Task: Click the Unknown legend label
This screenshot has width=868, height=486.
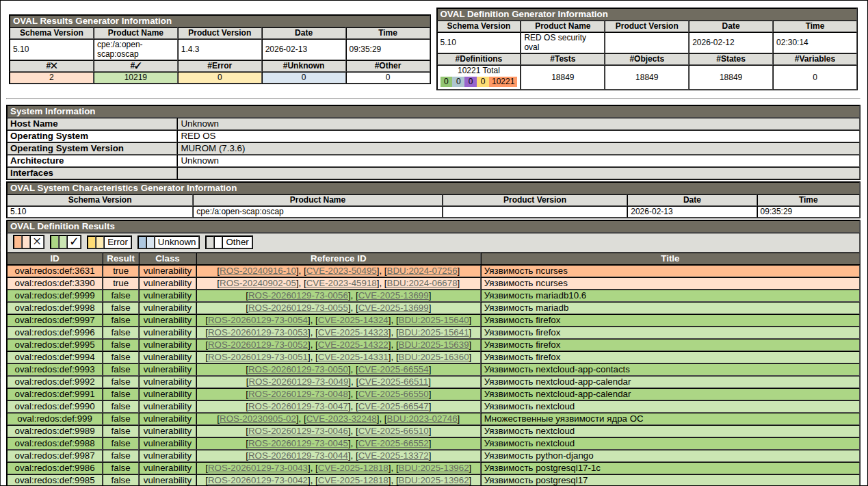Action: [176, 242]
